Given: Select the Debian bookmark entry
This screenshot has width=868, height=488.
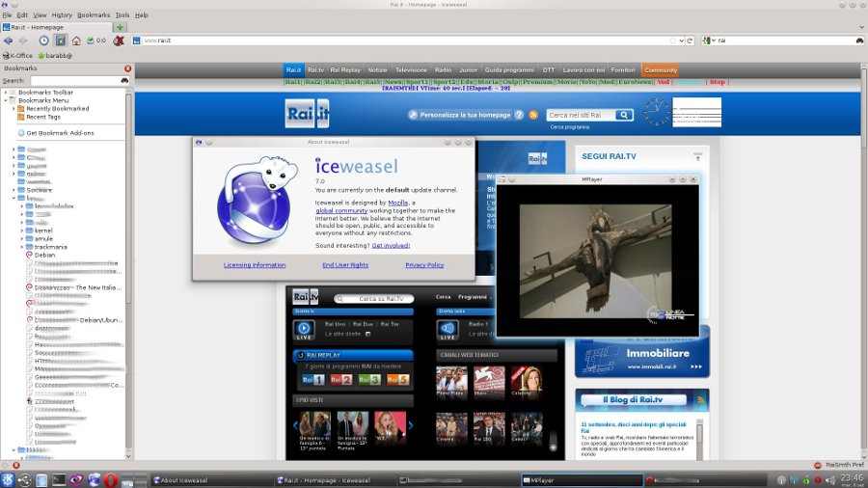Looking at the screenshot, I should [x=41, y=255].
